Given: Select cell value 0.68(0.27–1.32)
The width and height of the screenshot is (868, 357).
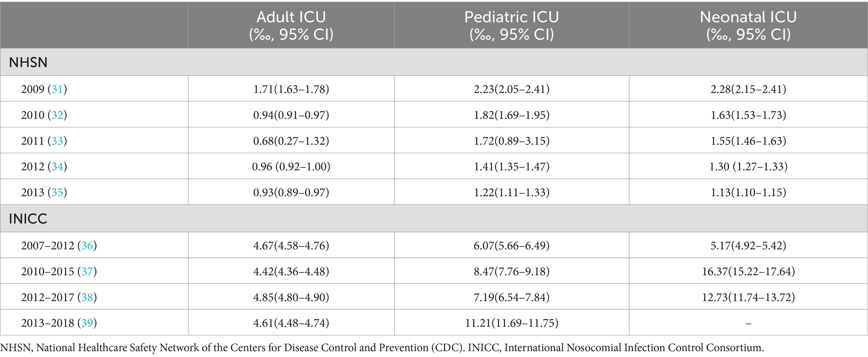Looking at the screenshot, I should (291, 140).
